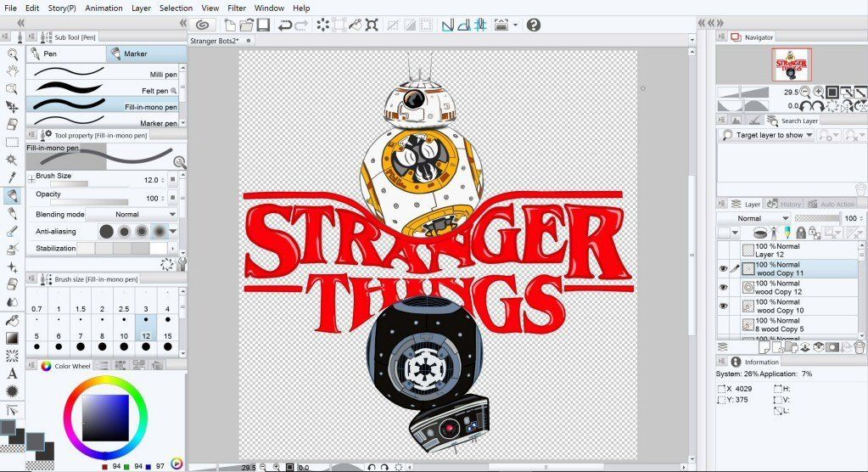Click the Clear (dotted circle) toolbar icon
Screen dimensions: 868x472
tap(322, 25)
